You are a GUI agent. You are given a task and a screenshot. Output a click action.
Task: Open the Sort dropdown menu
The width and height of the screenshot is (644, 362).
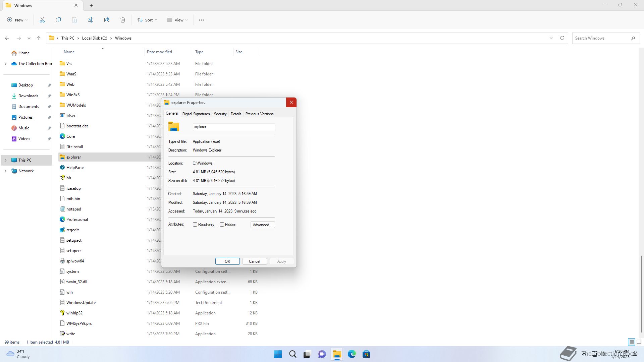tap(147, 20)
